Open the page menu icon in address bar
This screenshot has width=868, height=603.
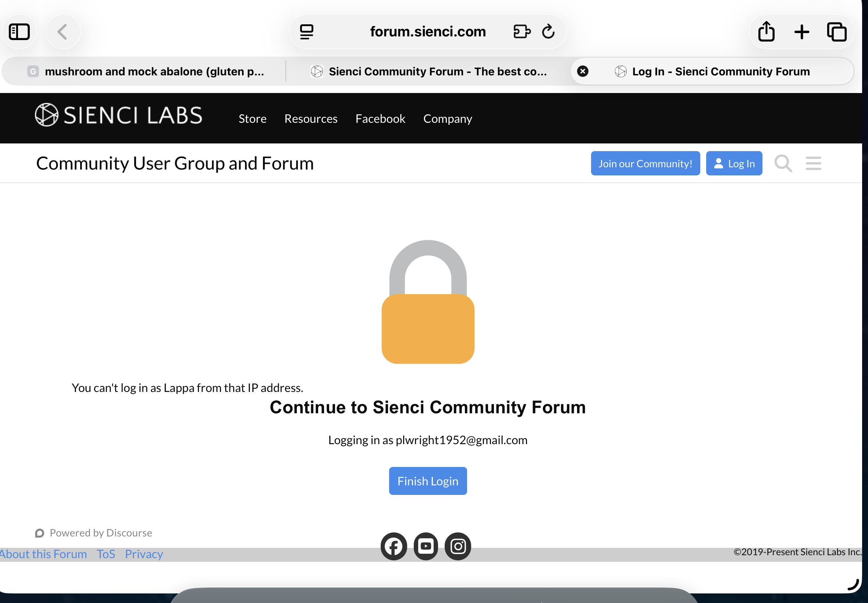point(306,32)
